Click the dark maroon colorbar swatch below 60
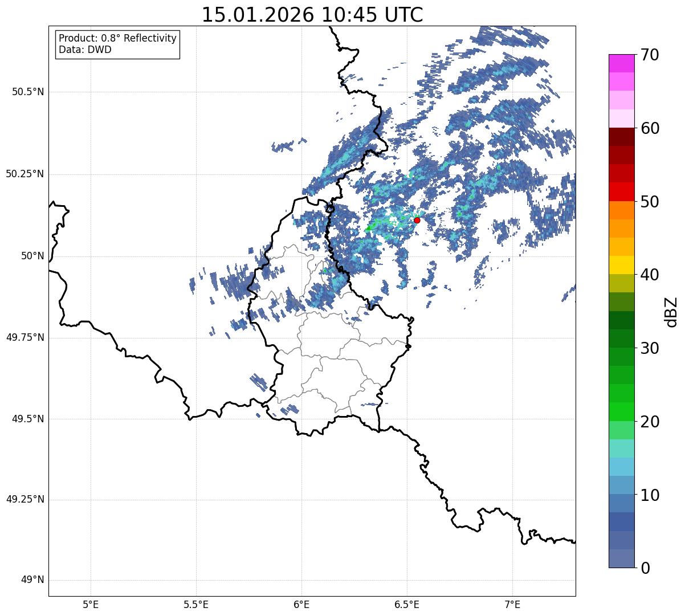The width and height of the screenshot is (685, 616). click(622, 137)
